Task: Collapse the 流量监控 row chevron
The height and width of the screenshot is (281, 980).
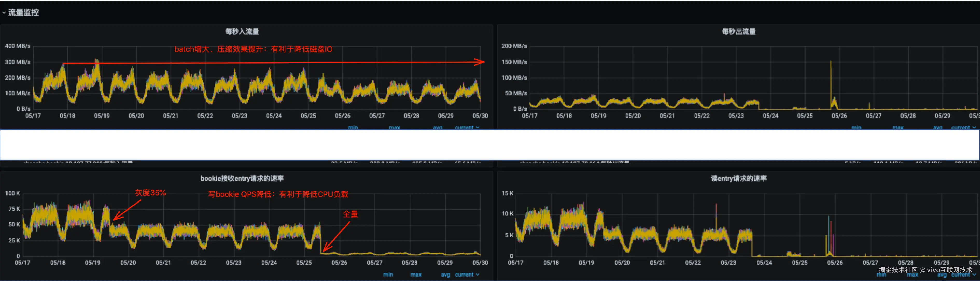Action: click(x=4, y=12)
